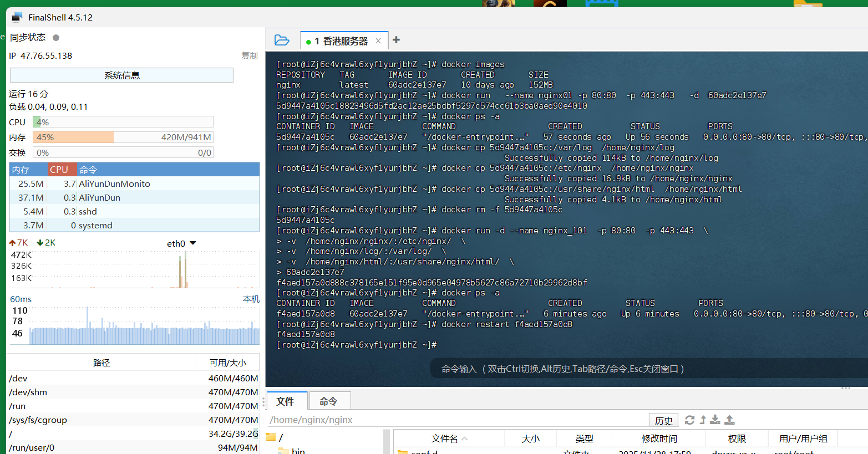868x454 pixels.
Task: Switch to the 命令 tab
Action: click(328, 401)
